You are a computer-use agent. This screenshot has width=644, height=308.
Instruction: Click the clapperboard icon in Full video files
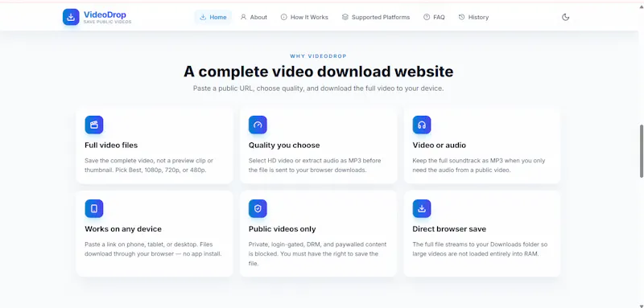coord(94,125)
